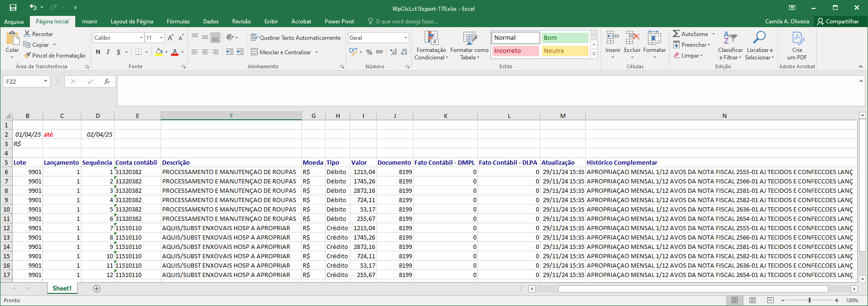868x306 pixels.
Task: Click Mesclar e Centralizar
Action: point(281,52)
